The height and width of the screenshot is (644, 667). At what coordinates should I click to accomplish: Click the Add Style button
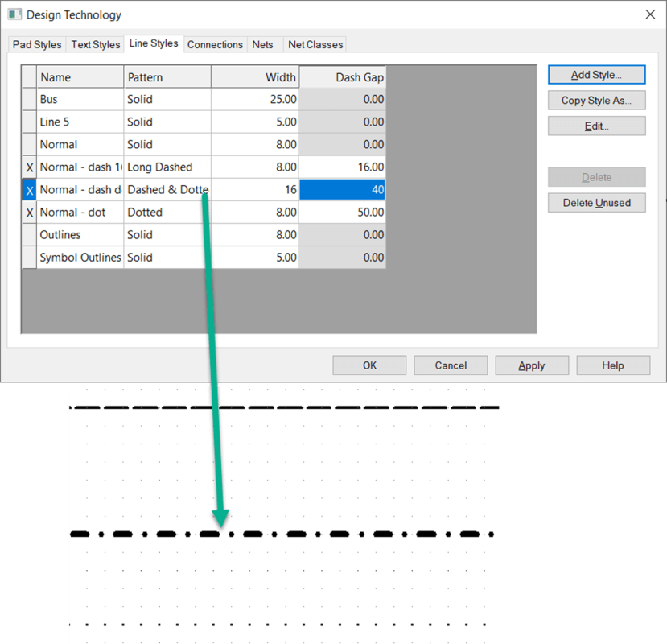click(x=596, y=75)
